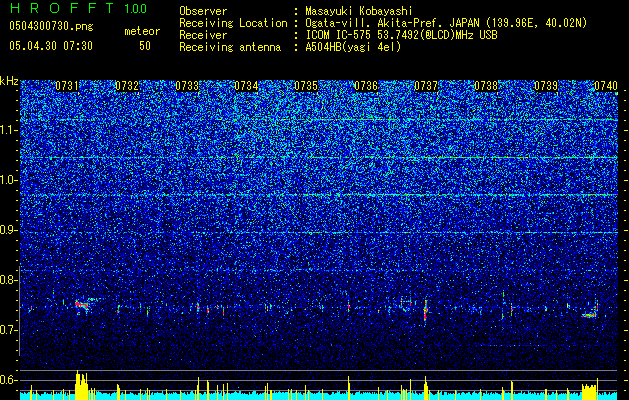
Task: Click the wide yellow intensity block near 0740
Action: tap(590, 392)
